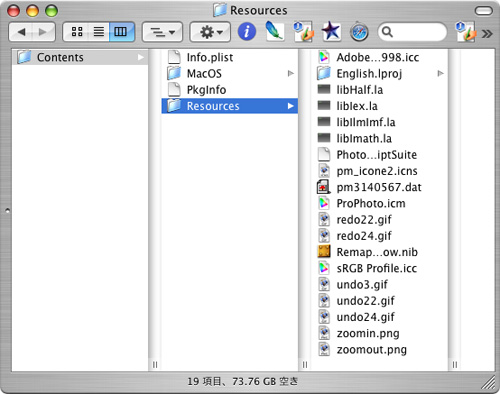Select zoomout.png file

coord(380,349)
